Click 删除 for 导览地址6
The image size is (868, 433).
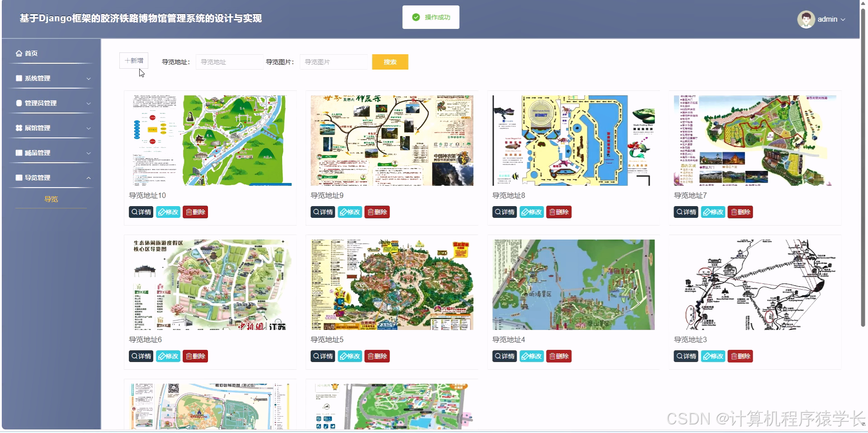point(195,356)
